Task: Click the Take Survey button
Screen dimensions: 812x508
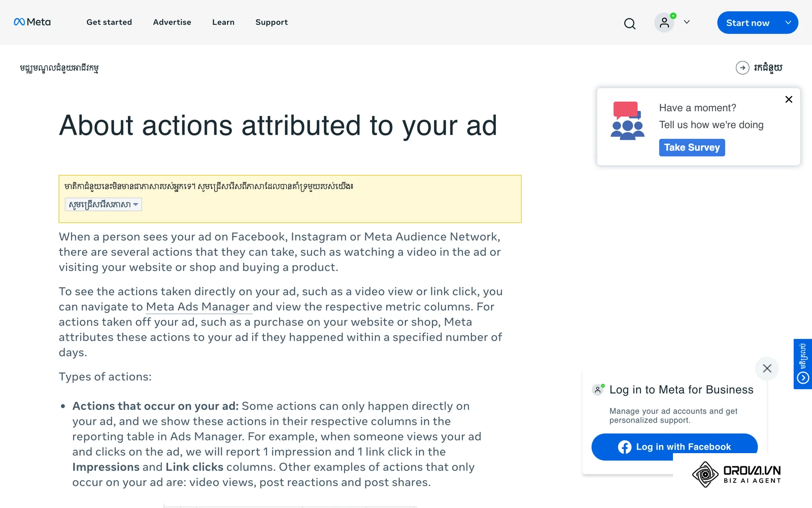Action: (692, 147)
